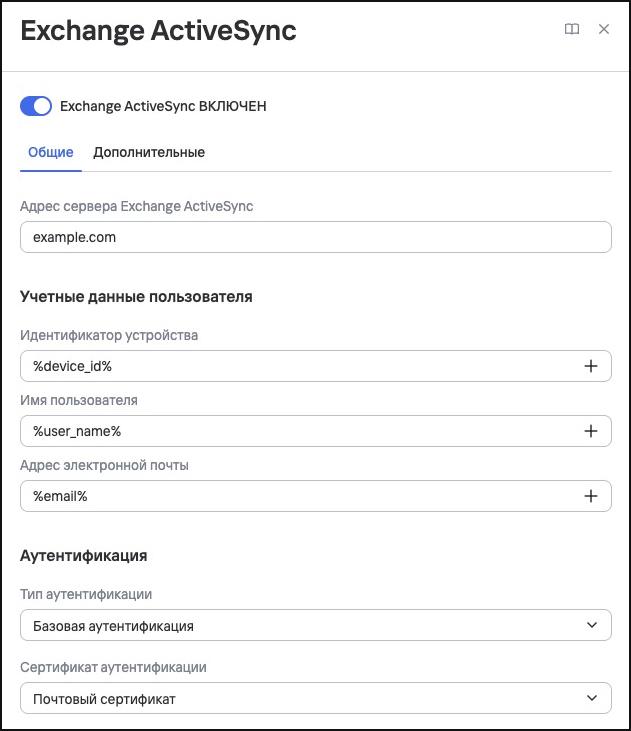Click the 'Адрес сервера Exchange ActiveSync' label

click(x=137, y=206)
